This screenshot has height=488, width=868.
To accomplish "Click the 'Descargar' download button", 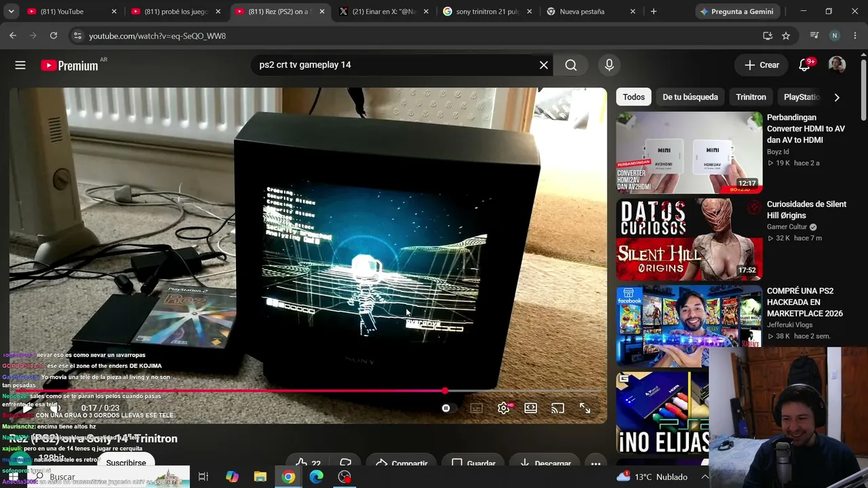I will (x=546, y=464).
